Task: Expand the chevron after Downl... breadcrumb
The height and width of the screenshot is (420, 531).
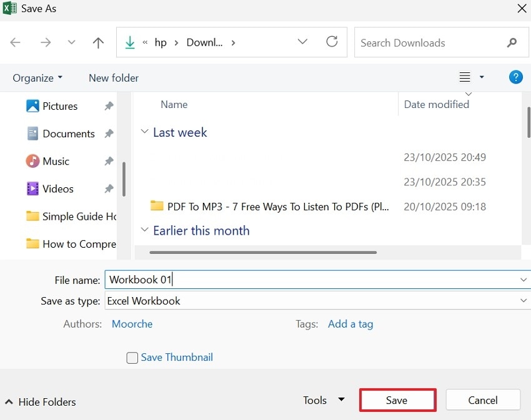Action: tap(233, 43)
